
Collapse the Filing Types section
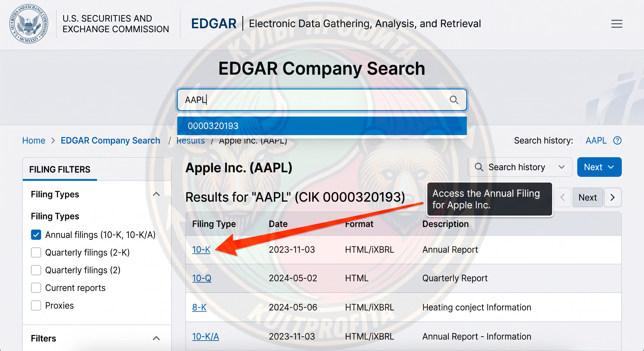point(156,194)
